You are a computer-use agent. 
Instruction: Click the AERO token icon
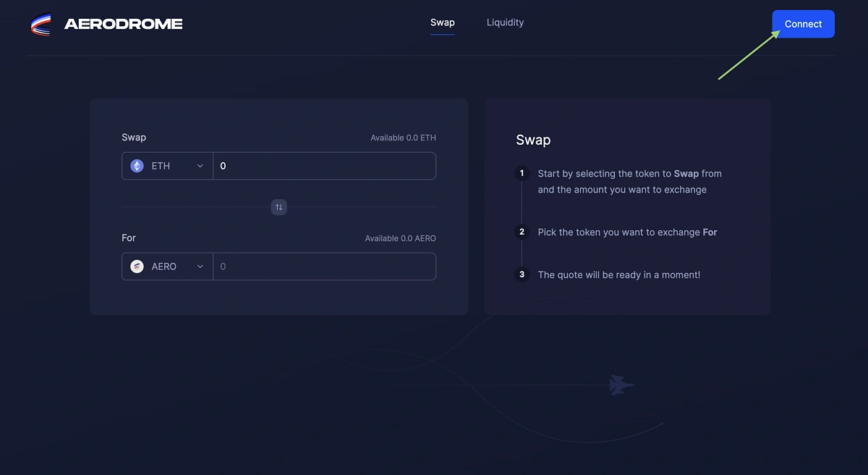coord(137,266)
